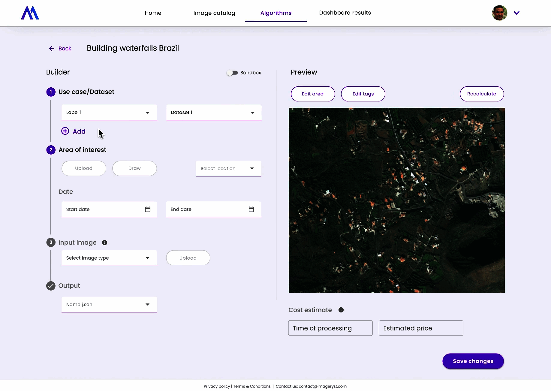Screen dimensions: 551x392
Task: Click the Add plus icon under Use case
Action: pyautogui.click(x=65, y=131)
